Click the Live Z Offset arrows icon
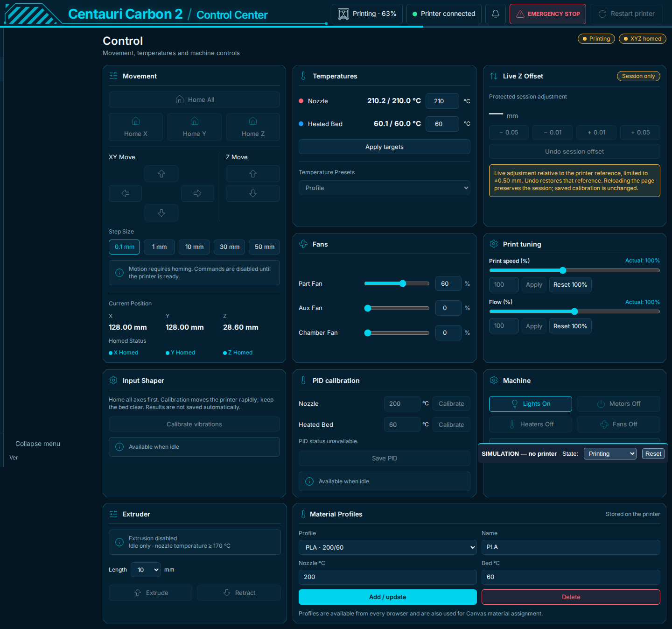This screenshot has height=629, width=672. (494, 76)
